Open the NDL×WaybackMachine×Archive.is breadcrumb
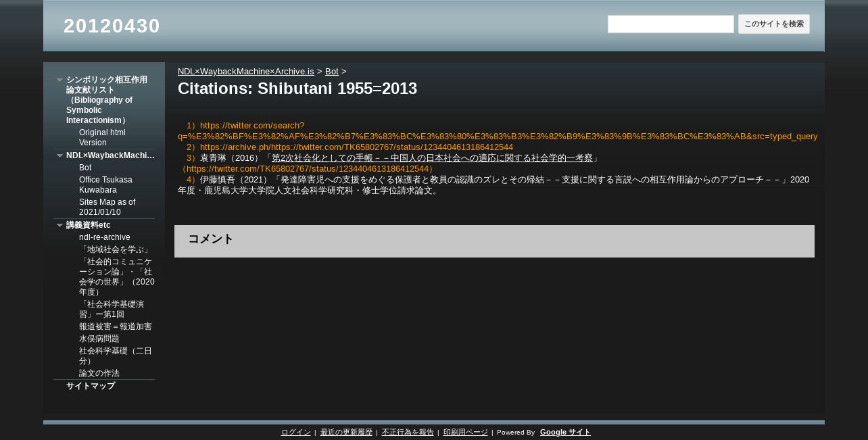 coord(246,71)
